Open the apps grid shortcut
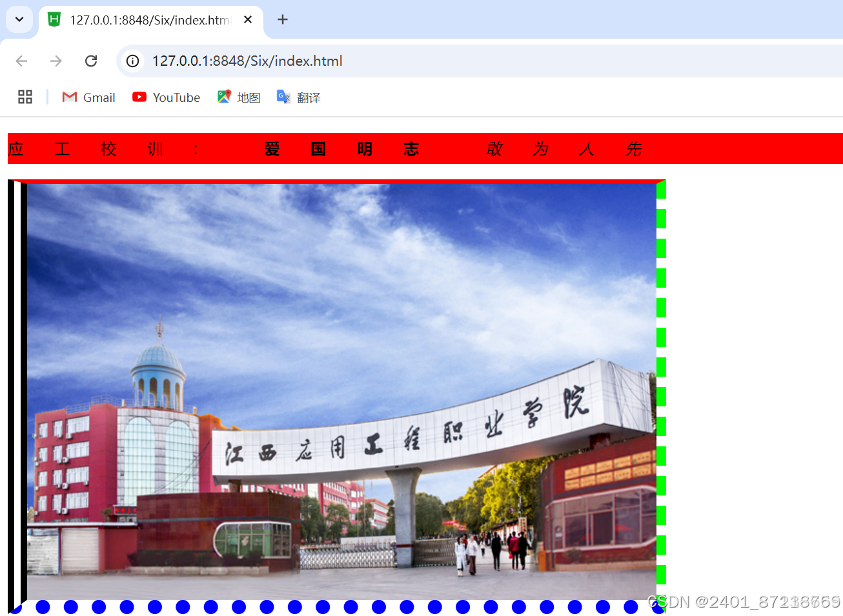 [25, 97]
